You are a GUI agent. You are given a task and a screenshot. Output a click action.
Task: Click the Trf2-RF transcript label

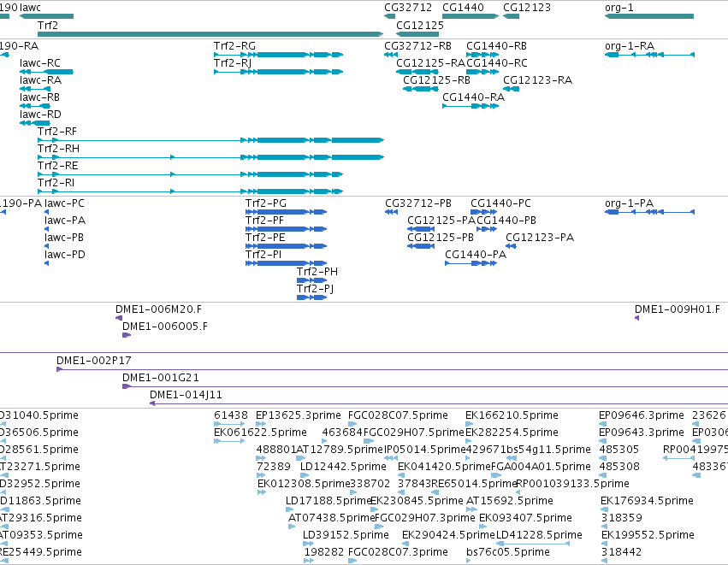coord(57,132)
